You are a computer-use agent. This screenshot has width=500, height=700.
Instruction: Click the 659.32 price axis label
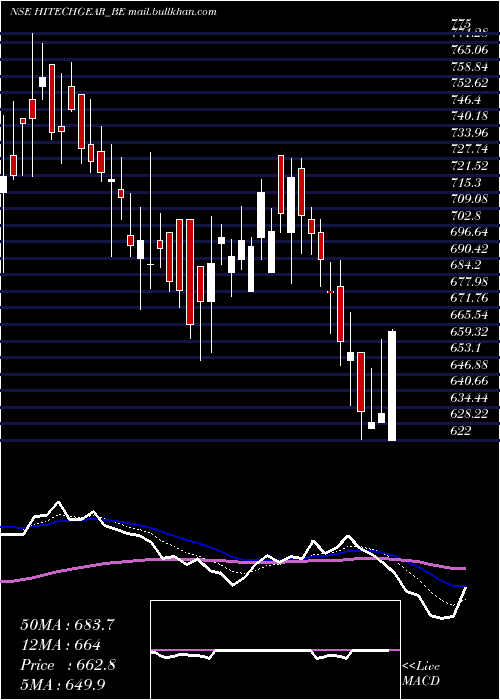point(470,332)
